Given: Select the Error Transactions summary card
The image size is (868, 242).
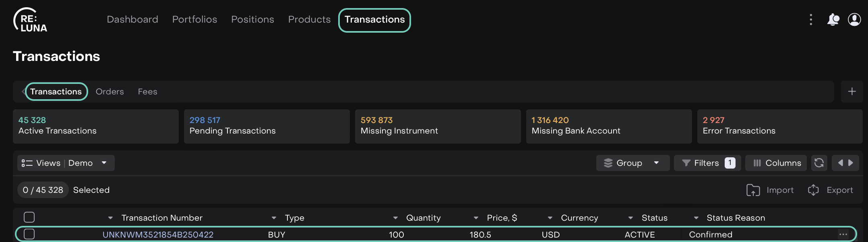Looking at the screenshot, I should [x=779, y=126].
